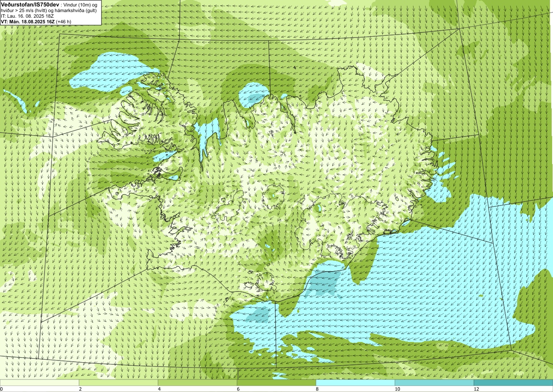Click legend tick label "0"
553x392 pixels.
(x=2, y=389)
